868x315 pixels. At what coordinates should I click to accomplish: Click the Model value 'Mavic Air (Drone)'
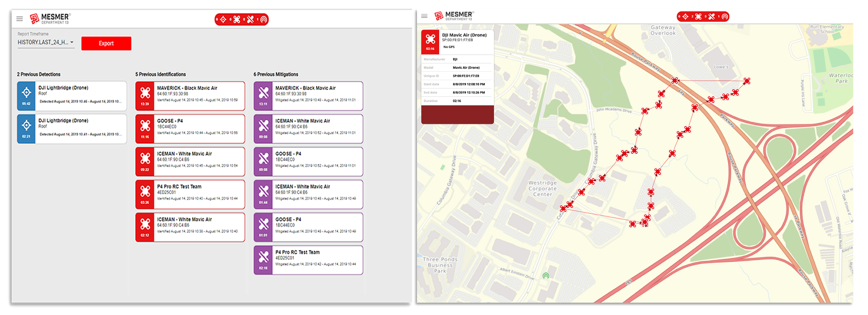(466, 67)
